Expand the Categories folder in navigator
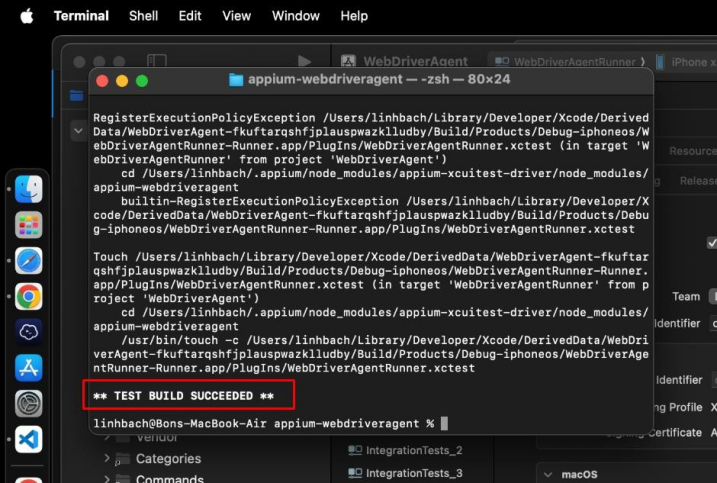 [108, 458]
